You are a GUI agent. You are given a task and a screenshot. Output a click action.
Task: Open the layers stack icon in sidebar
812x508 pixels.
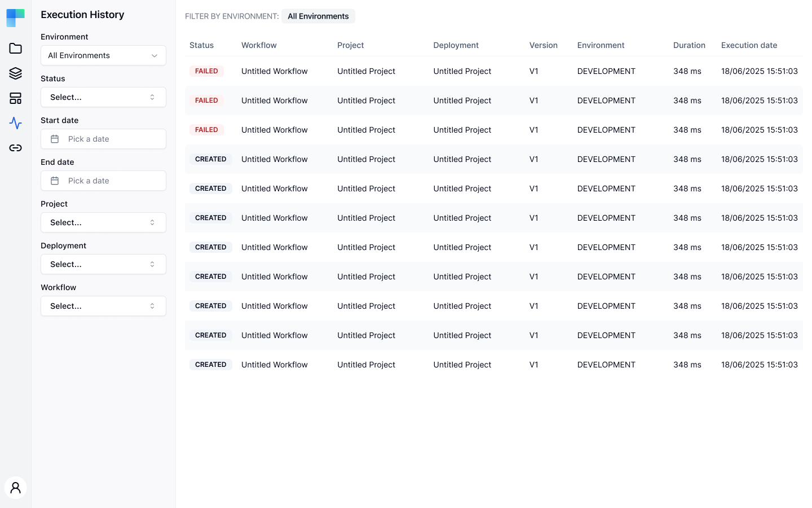click(x=15, y=73)
